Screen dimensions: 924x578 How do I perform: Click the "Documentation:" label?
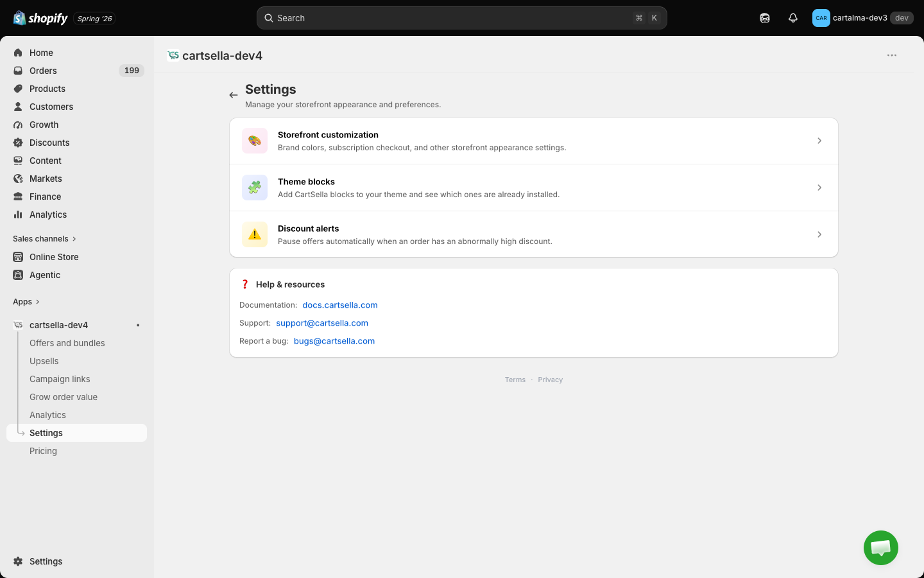[268, 305]
